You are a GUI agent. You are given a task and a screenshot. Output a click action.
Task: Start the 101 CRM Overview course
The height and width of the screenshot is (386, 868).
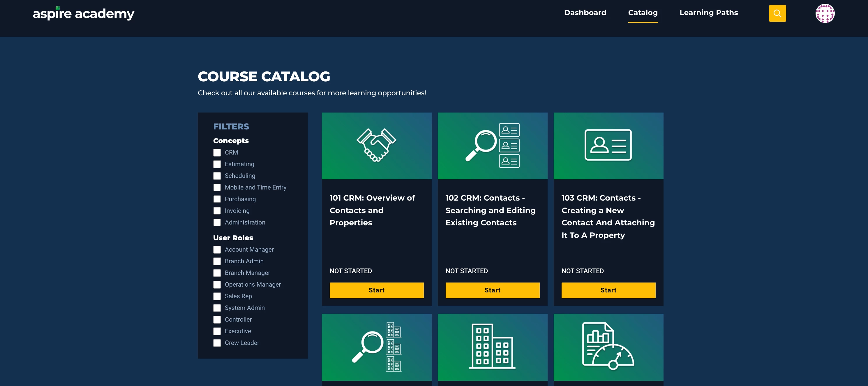[376, 290]
